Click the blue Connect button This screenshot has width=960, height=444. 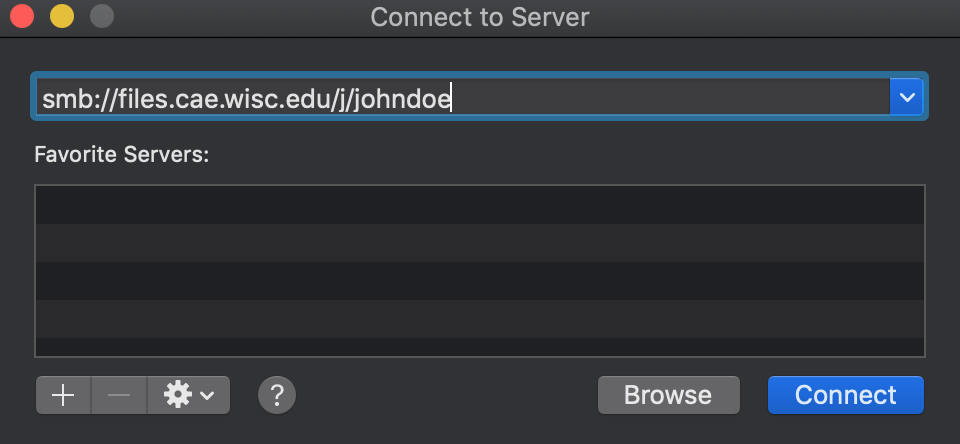pyautogui.click(x=846, y=395)
